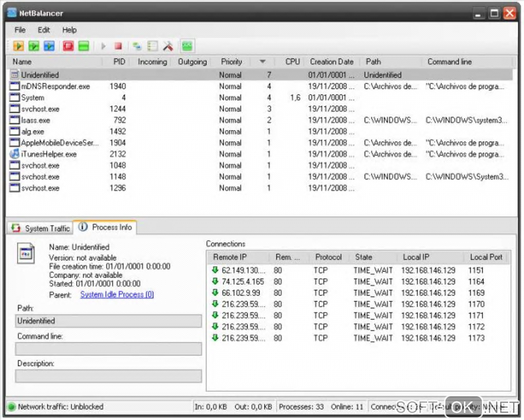This screenshot has width=524, height=420.
Task: Sort connections by State header
Action: click(373, 257)
